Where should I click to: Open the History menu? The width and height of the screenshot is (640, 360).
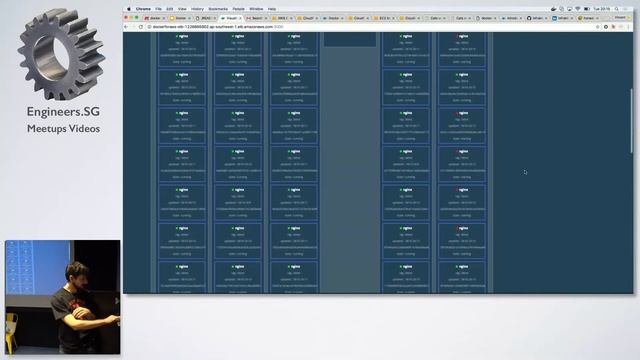pyautogui.click(x=197, y=9)
